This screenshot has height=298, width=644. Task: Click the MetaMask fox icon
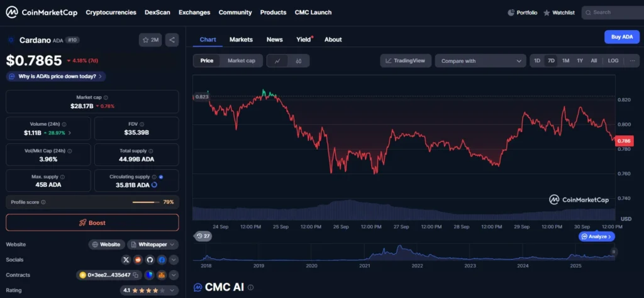161,275
